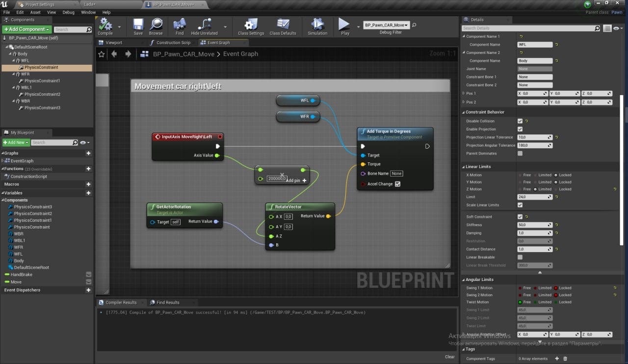The image size is (628, 364).
Task: Open Find in the toolbar
Action: pos(180,26)
